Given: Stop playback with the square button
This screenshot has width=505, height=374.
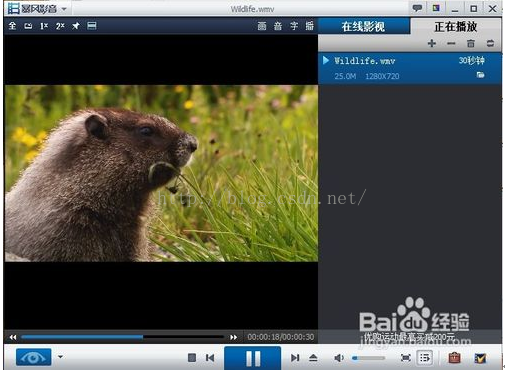Looking at the screenshot, I should [192, 358].
